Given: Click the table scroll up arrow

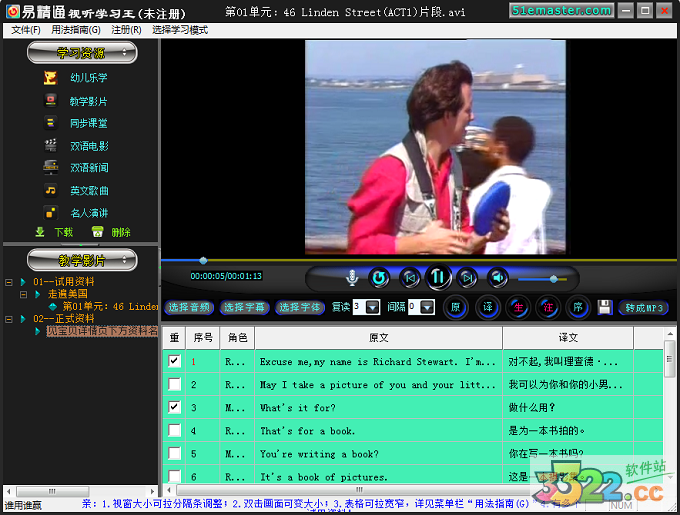Looking at the screenshot, I should tap(670, 334).
